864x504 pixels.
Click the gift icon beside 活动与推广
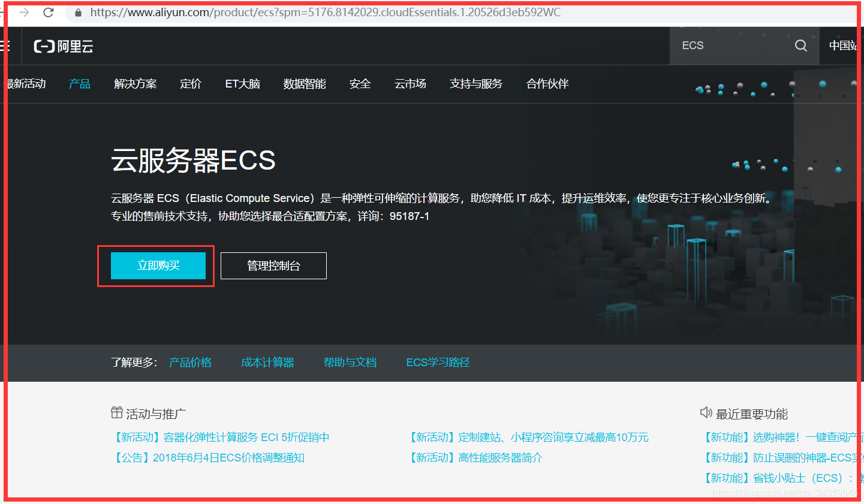coord(117,412)
